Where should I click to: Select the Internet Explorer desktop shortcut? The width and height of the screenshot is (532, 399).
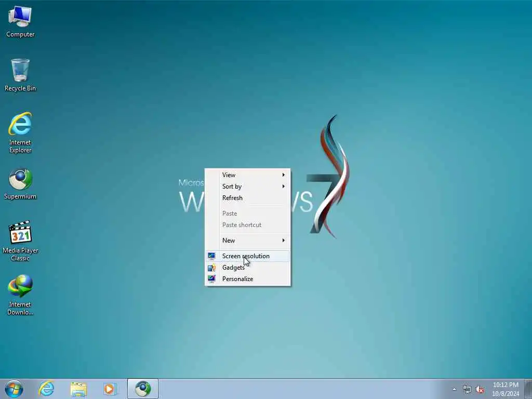pos(20,132)
